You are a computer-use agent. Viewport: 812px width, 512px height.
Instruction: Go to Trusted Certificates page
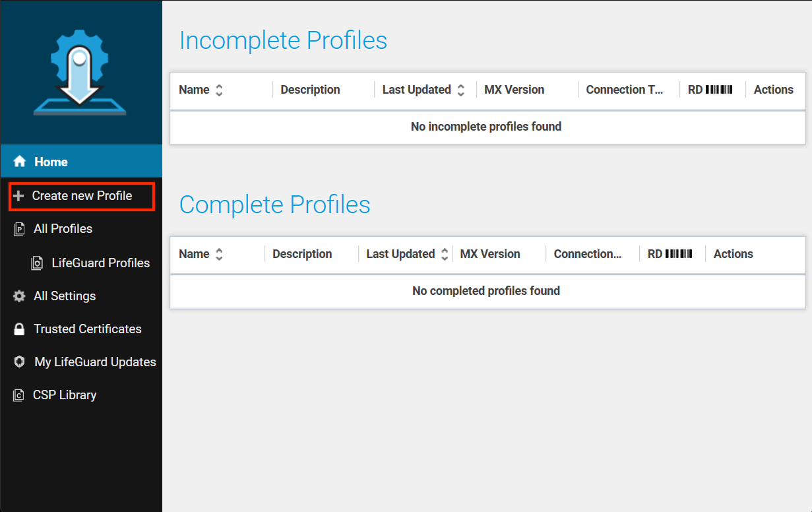click(x=87, y=329)
